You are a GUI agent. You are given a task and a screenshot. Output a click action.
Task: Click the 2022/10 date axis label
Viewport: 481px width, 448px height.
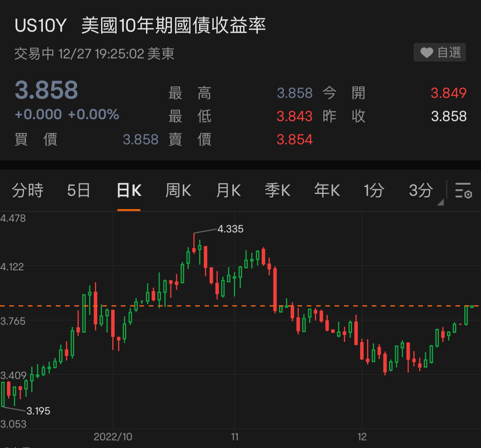[113, 437]
